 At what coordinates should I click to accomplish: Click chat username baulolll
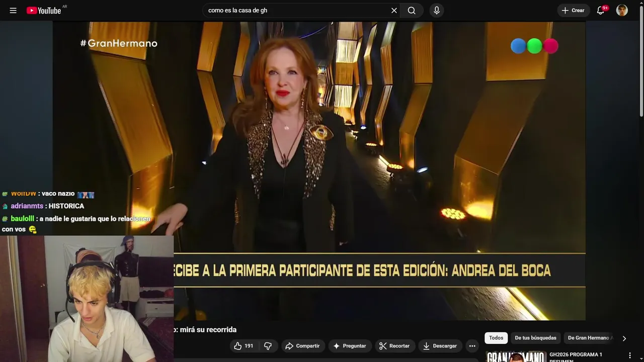click(x=22, y=219)
